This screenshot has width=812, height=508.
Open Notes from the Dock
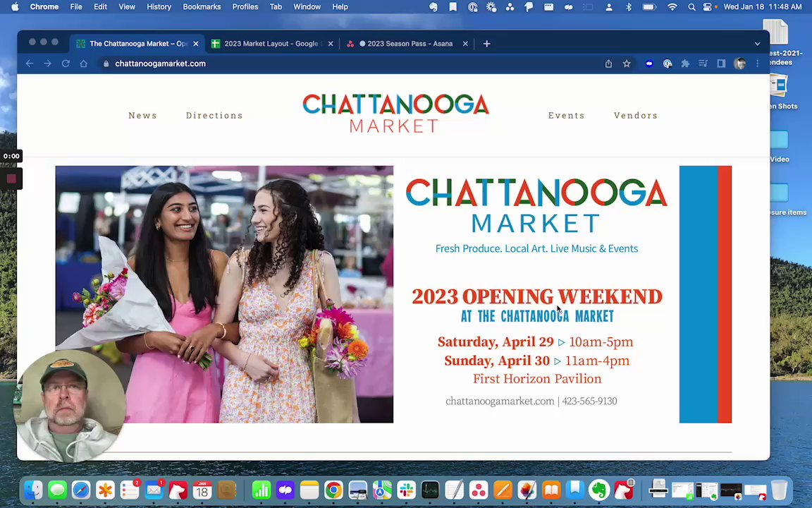309,490
